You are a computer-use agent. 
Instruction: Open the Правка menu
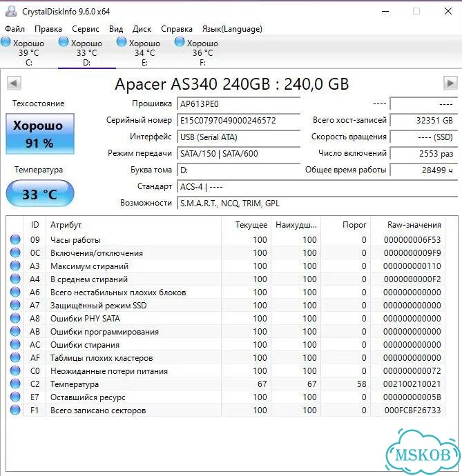pyautogui.click(x=48, y=29)
